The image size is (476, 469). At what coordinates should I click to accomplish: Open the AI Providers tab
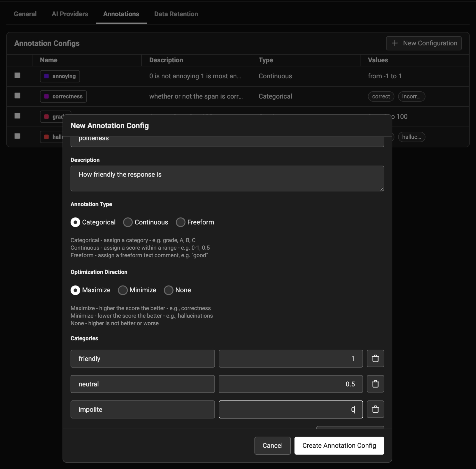[70, 14]
